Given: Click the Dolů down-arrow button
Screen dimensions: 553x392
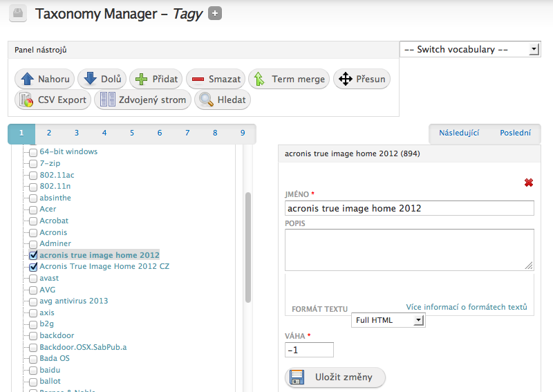Looking at the screenshot, I should pyautogui.click(x=102, y=79).
